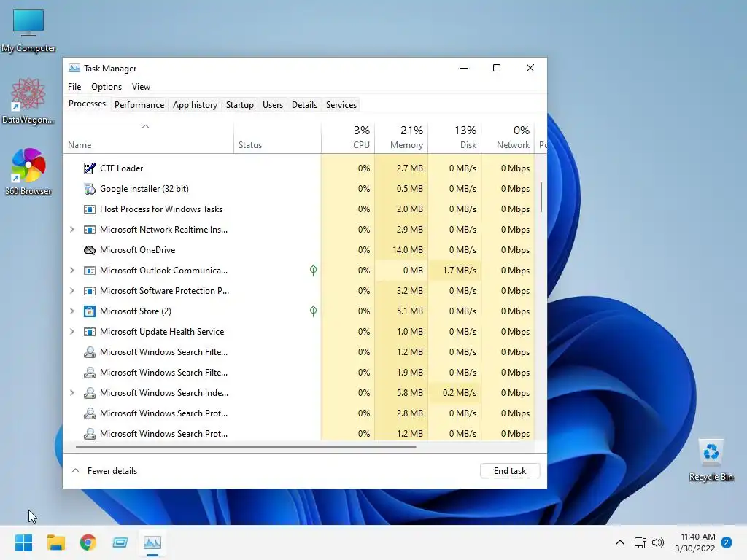
Task: Click the Microsoft Windows Search Inde... icon
Action: coord(90,393)
